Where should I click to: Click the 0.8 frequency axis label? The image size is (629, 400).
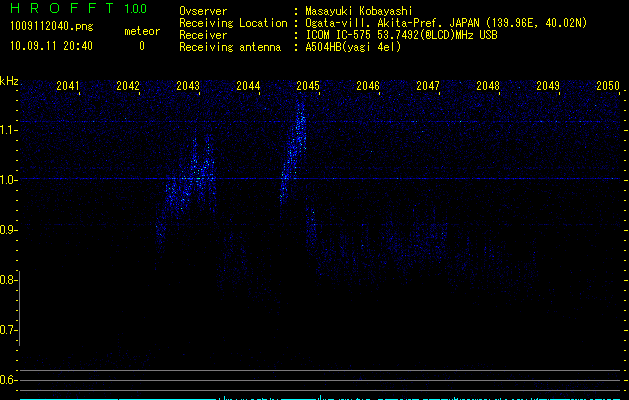click(7, 280)
